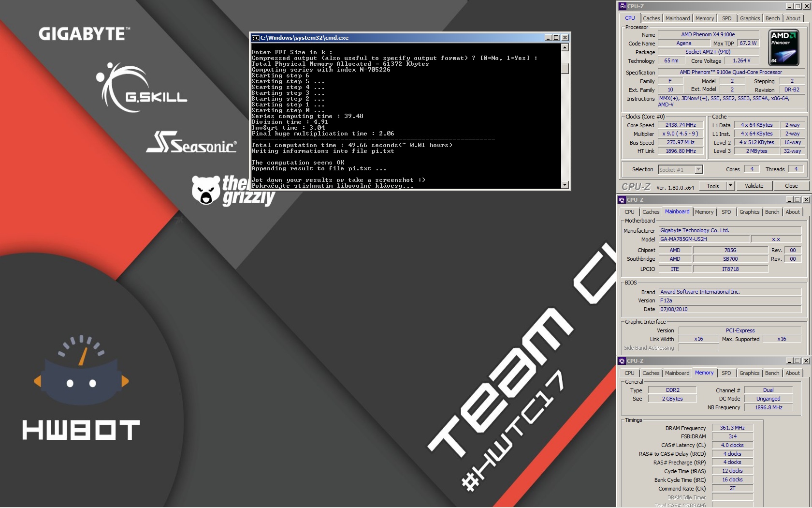Click Graphic Interface version PCI-Express
This screenshot has height=508, width=812.
click(740, 330)
